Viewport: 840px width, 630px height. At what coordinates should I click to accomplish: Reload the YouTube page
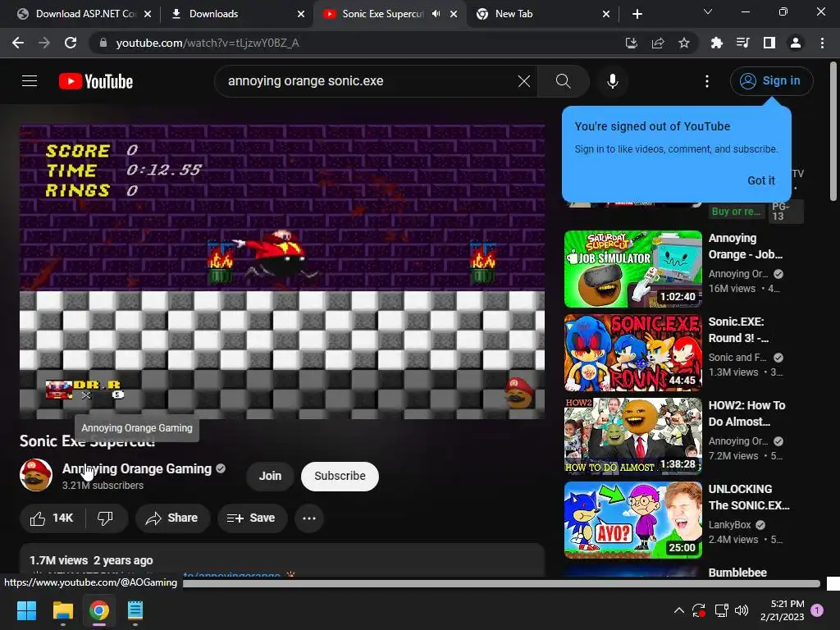[x=71, y=43]
